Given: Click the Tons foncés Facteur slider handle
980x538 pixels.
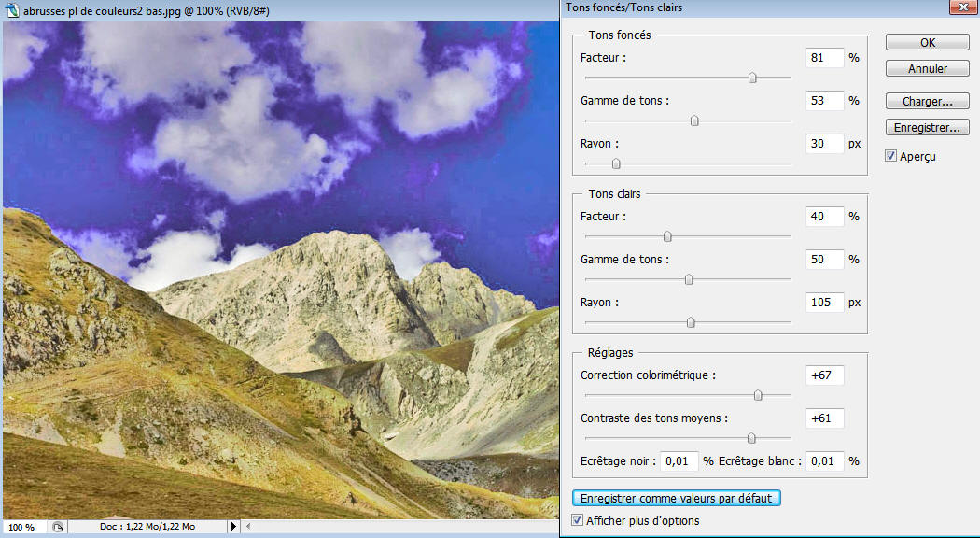Looking at the screenshot, I should [752, 78].
